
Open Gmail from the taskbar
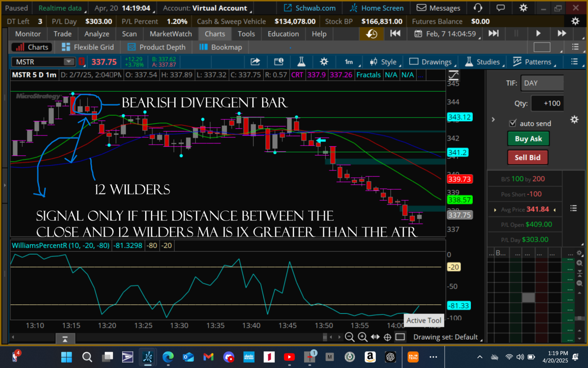pos(209,357)
